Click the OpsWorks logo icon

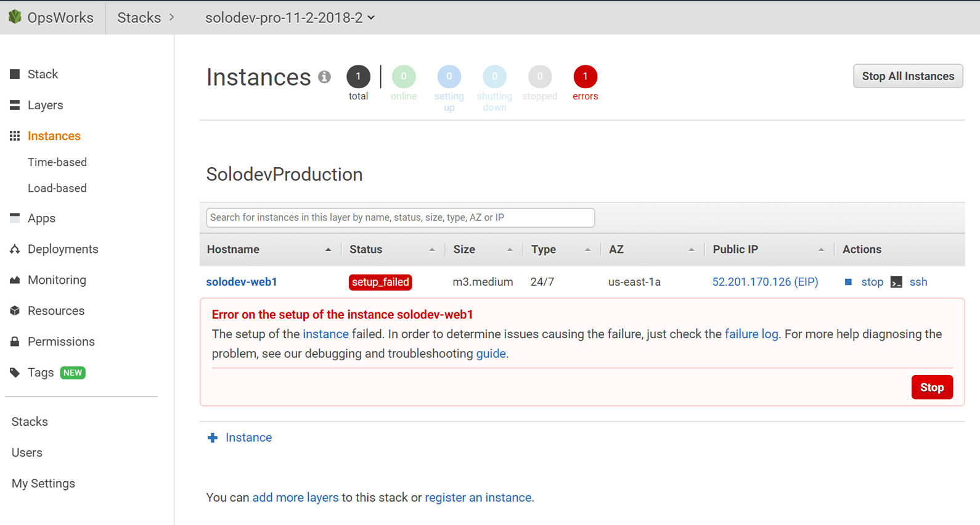tap(15, 17)
